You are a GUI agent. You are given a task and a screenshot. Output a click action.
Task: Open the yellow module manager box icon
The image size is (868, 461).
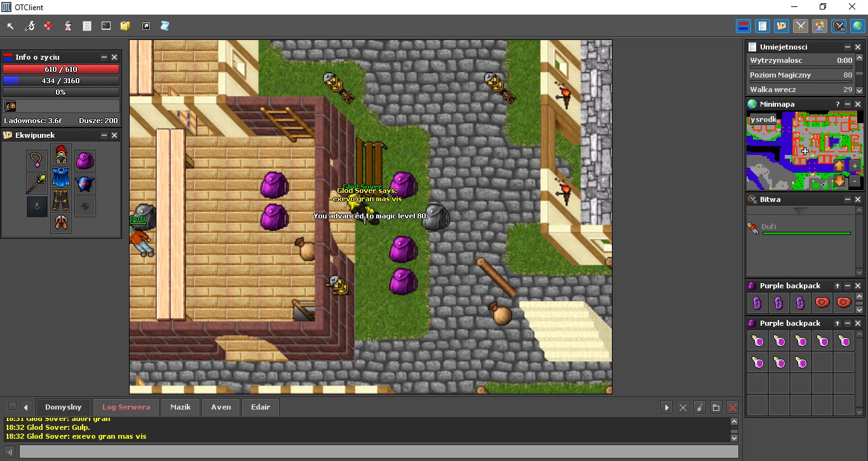125,26
